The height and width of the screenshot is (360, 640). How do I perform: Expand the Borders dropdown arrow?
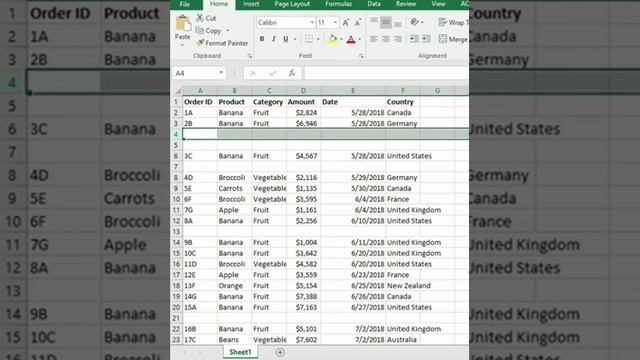(x=318, y=39)
